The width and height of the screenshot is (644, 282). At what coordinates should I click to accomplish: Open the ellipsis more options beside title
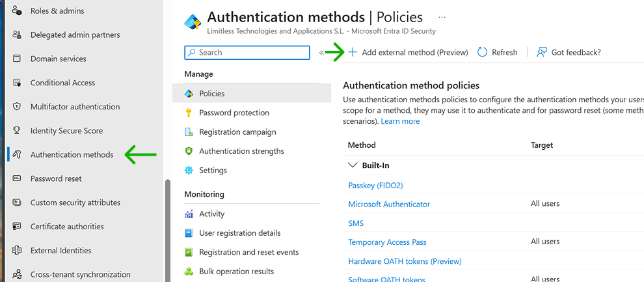(442, 17)
